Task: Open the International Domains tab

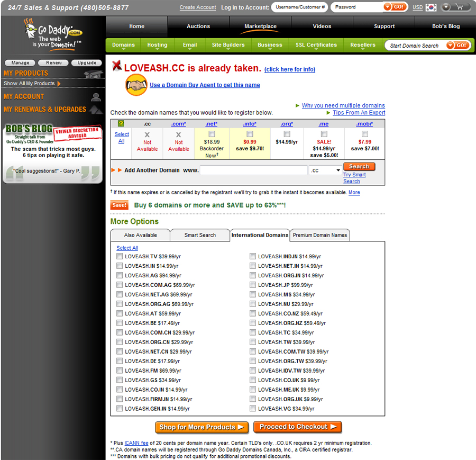Action: pos(260,235)
